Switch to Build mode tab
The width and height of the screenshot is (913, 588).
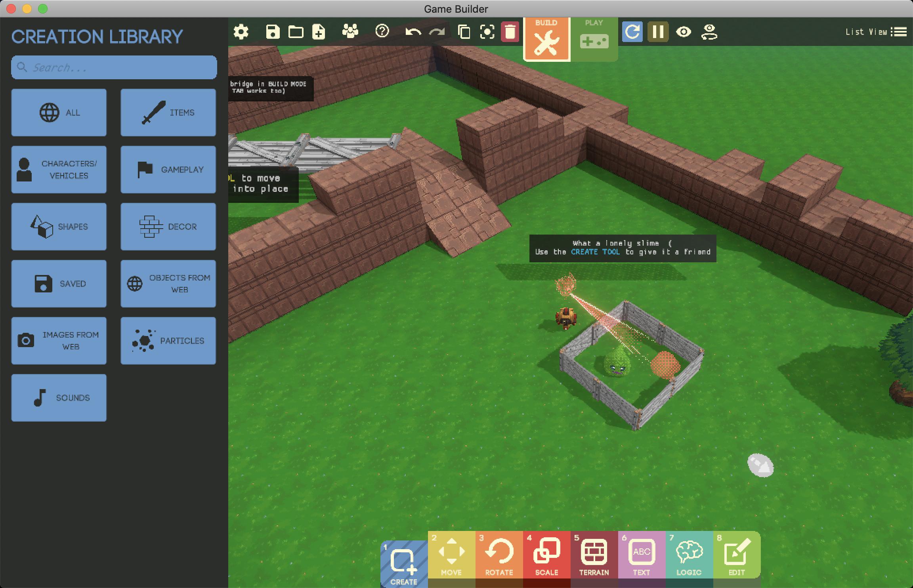tap(546, 38)
